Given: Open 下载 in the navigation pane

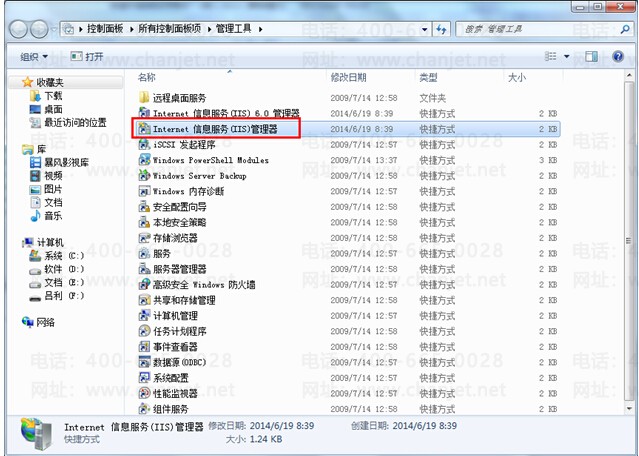Looking at the screenshot, I should (53, 96).
